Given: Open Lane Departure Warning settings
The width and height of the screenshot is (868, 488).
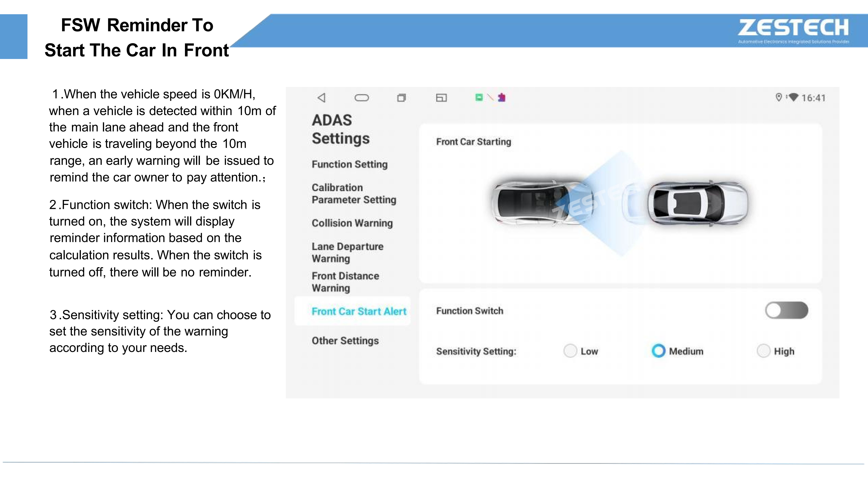Looking at the screenshot, I should point(347,252).
